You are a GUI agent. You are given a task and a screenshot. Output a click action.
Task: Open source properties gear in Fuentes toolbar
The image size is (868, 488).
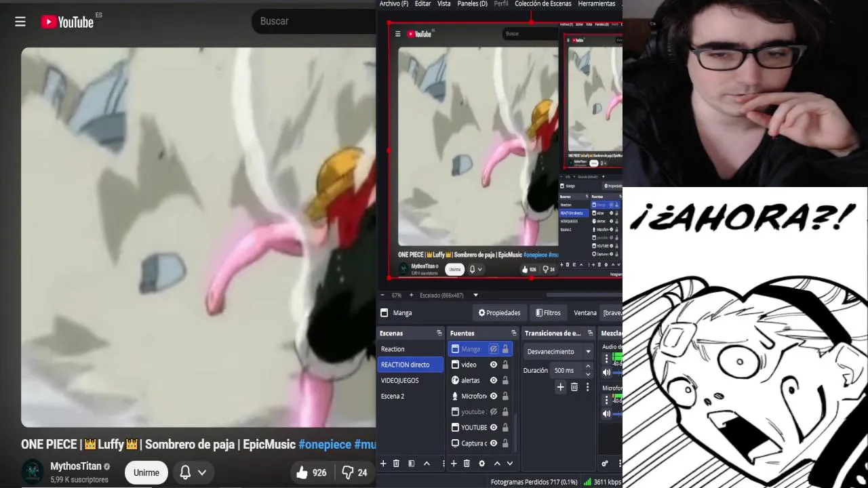point(481,464)
